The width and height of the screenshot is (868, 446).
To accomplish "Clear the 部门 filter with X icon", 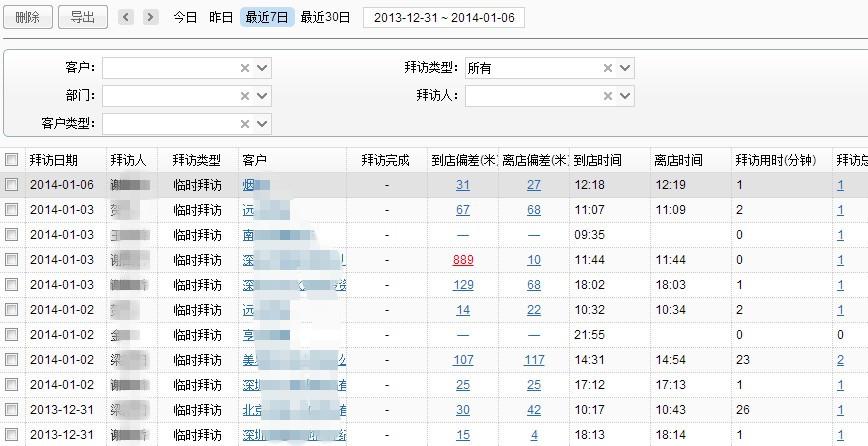I will [244, 96].
